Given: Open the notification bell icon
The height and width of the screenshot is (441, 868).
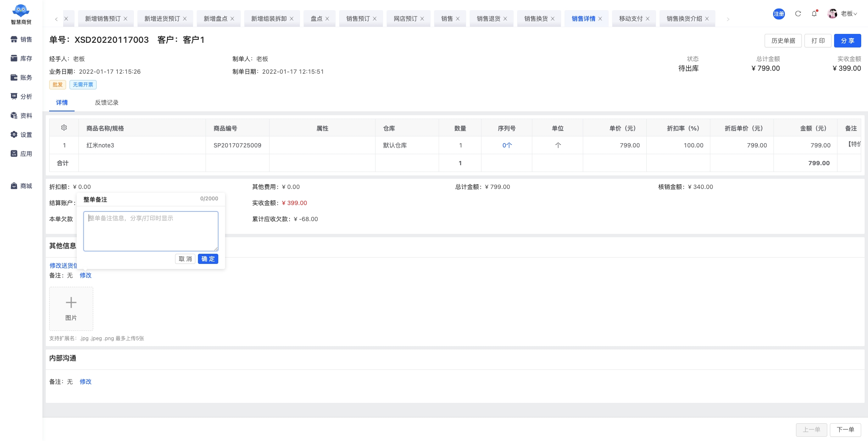Looking at the screenshot, I should click(x=814, y=14).
